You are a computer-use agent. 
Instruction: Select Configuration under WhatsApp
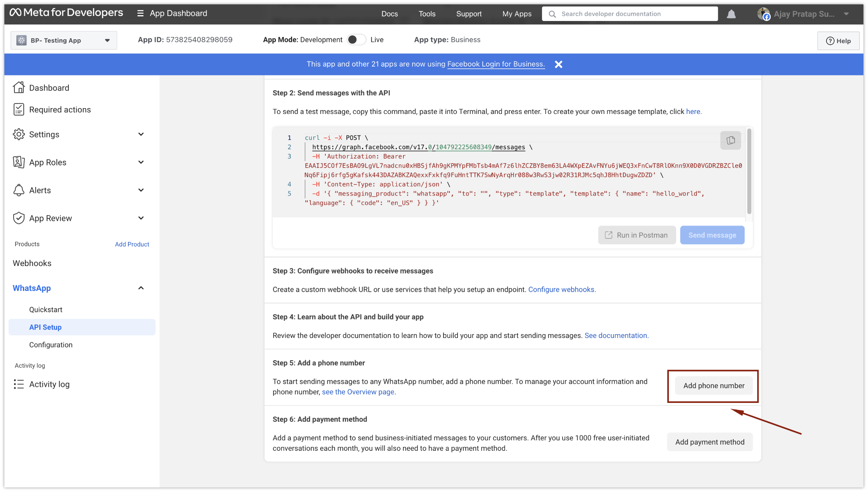point(51,345)
